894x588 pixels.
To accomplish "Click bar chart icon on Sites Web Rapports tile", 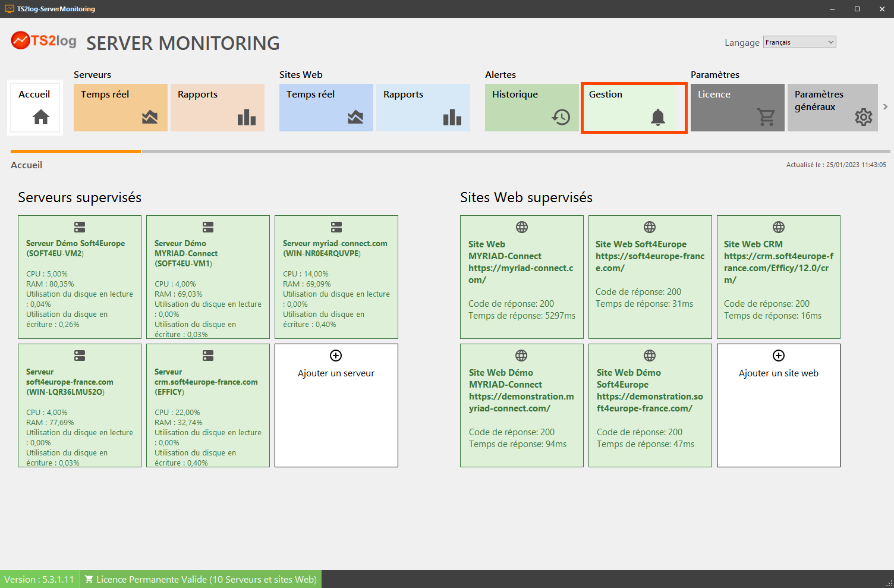I will (452, 117).
